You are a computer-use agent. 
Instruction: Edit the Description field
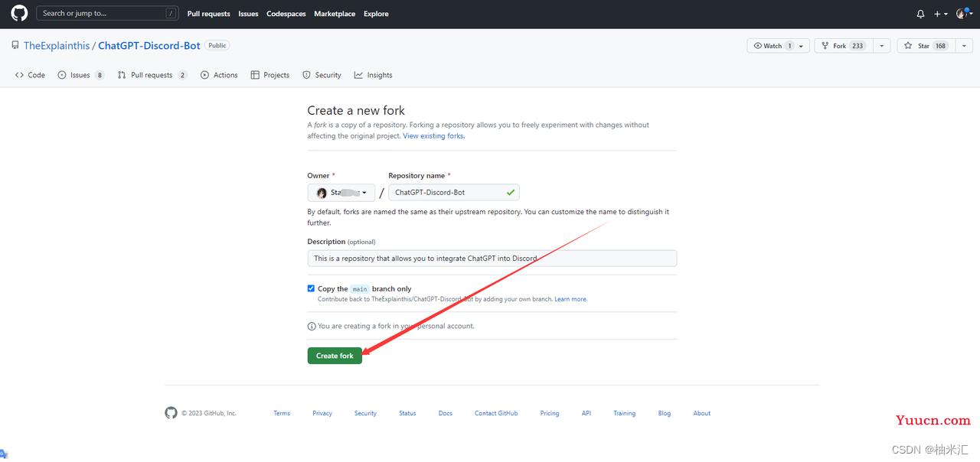point(492,259)
